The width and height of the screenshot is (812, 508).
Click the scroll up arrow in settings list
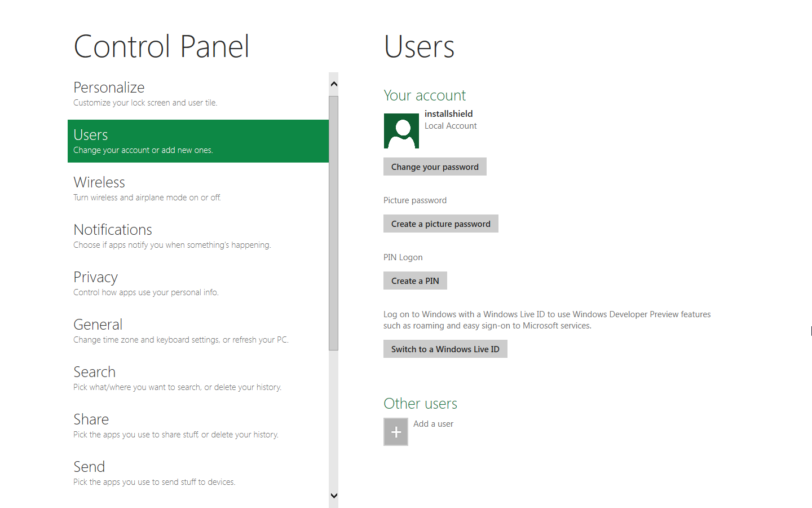pyautogui.click(x=334, y=84)
